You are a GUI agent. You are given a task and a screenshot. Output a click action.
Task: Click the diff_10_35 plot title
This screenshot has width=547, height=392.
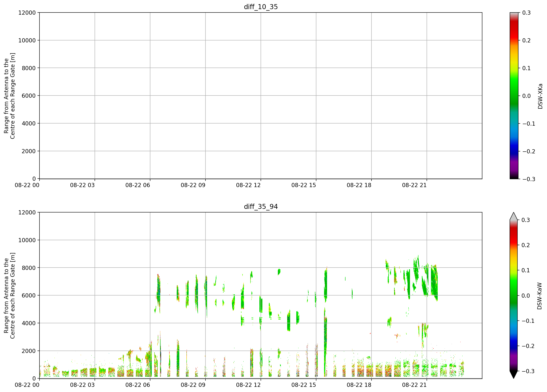(x=261, y=7)
